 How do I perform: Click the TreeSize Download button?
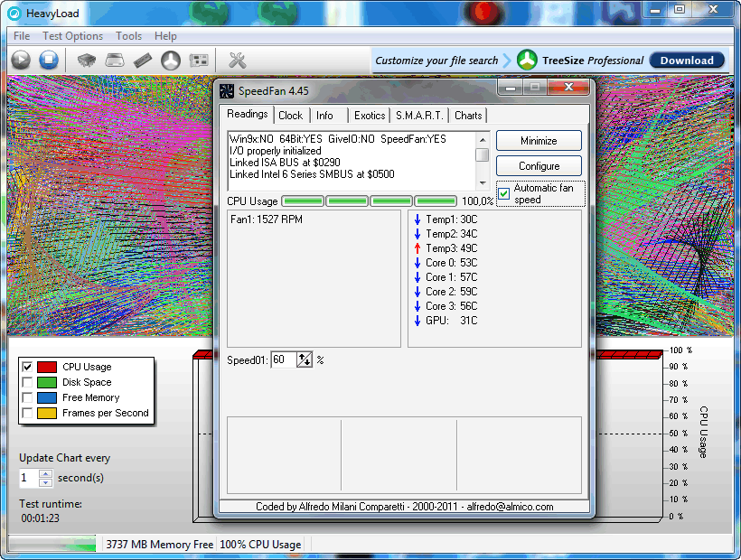[687, 61]
